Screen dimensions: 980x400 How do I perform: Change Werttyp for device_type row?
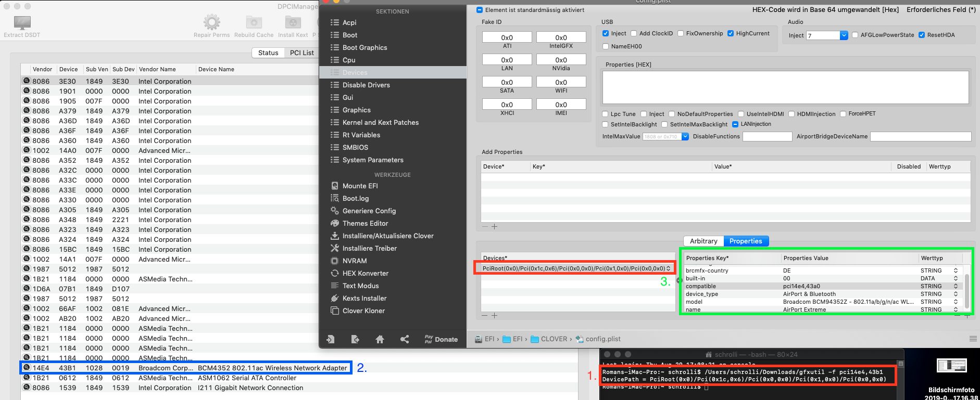pyautogui.click(x=956, y=294)
